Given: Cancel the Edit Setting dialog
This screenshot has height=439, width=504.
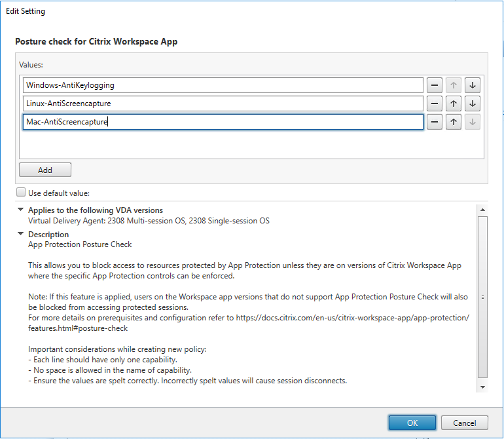Looking at the screenshot, I should [465, 423].
